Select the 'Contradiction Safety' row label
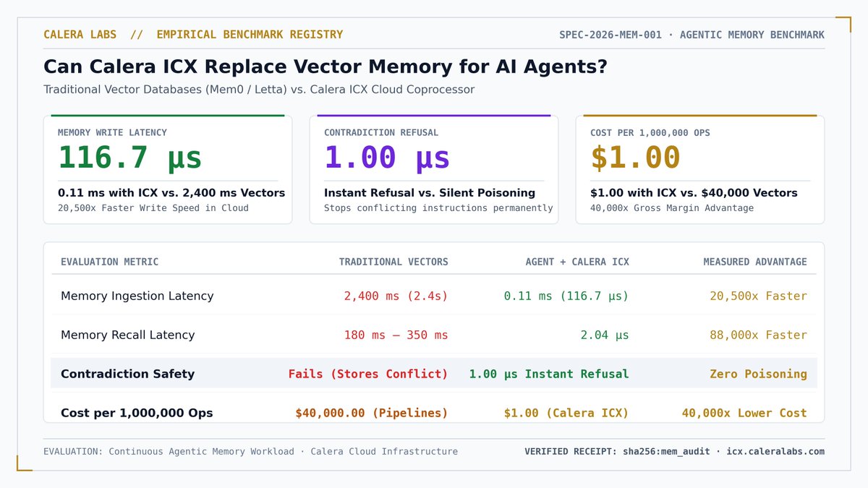 (x=128, y=374)
